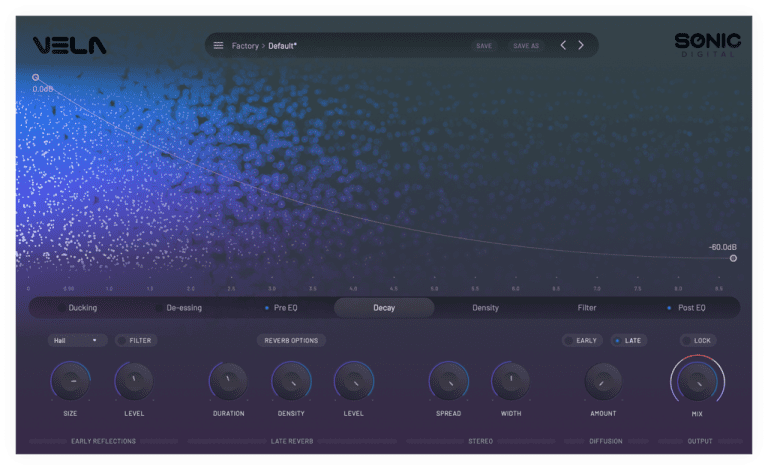Select the Decay tab
768x470 pixels.
[384, 308]
